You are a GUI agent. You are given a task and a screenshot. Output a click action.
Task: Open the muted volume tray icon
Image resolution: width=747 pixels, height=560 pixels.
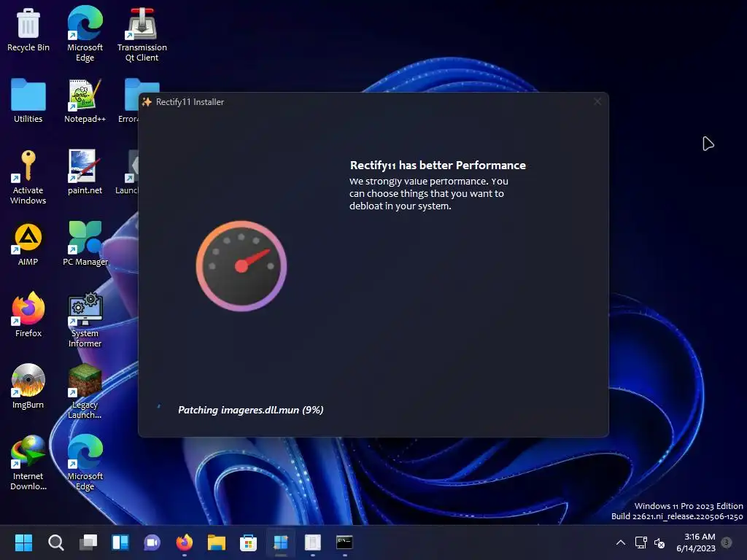[659, 542]
